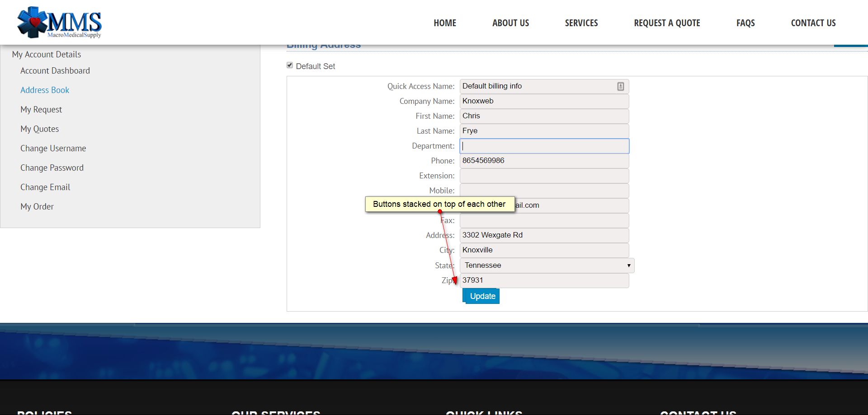Open Account Dashboard link
Screen dimensions: 868x415
click(x=55, y=71)
